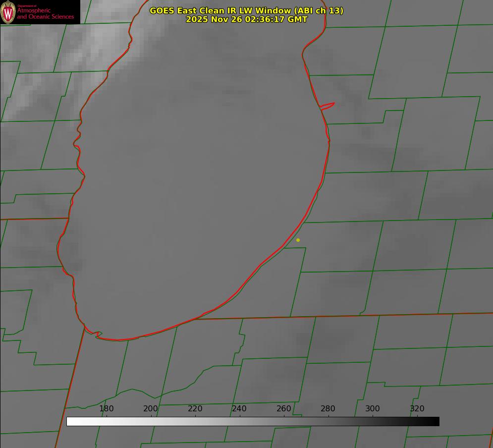Select the 220 tick label on the colorbar
This screenshot has height=448, width=493.
pos(195,408)
